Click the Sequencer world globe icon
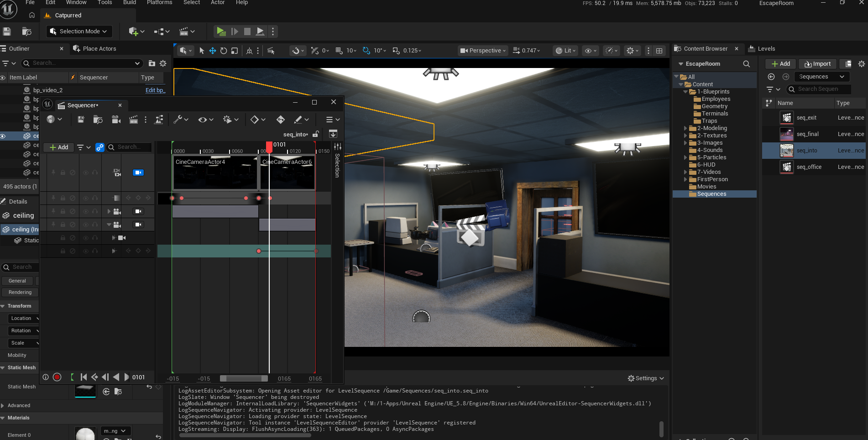Image resolution: width=868 pixels, height=440 pixels. pos(51,120)
